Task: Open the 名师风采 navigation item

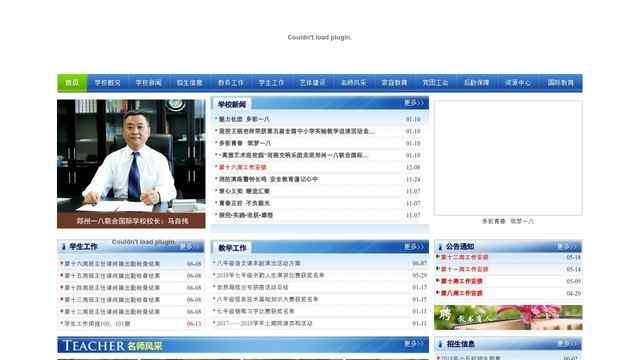Action: pyautogui.click(x=354, y=83)
